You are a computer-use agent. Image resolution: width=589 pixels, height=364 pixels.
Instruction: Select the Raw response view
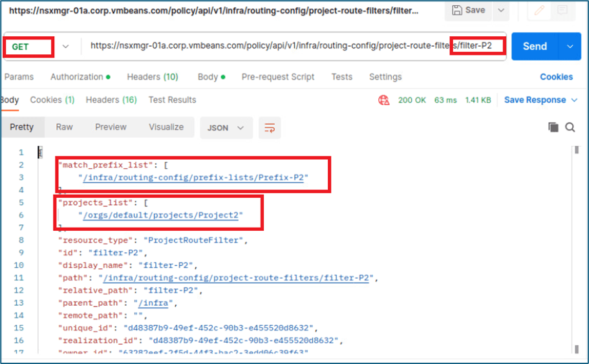(64, 127)
